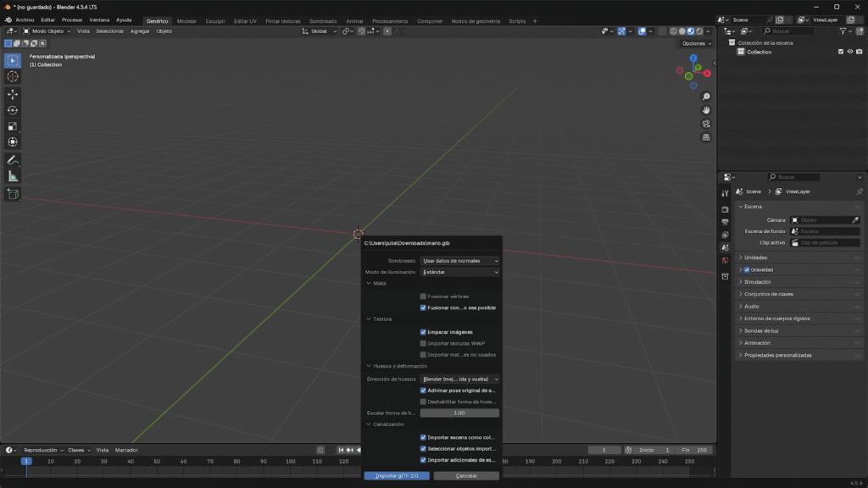Click the zoom magnifier viewport icon
The height and width of the screenshot is (488, 868).
pos(706,97)
